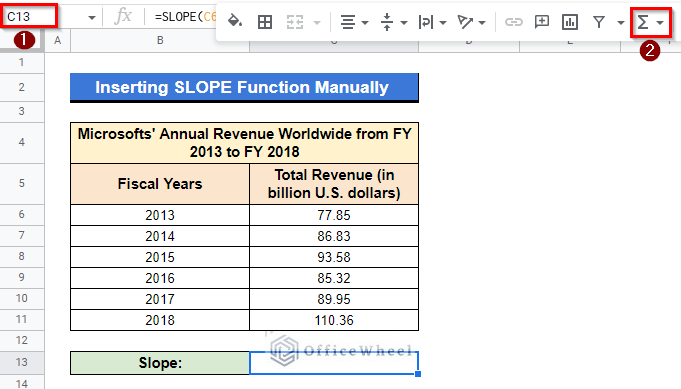This screenshot has width=681, height=389.
Task: Click the horizontal align icon
Action: [348, 22]
